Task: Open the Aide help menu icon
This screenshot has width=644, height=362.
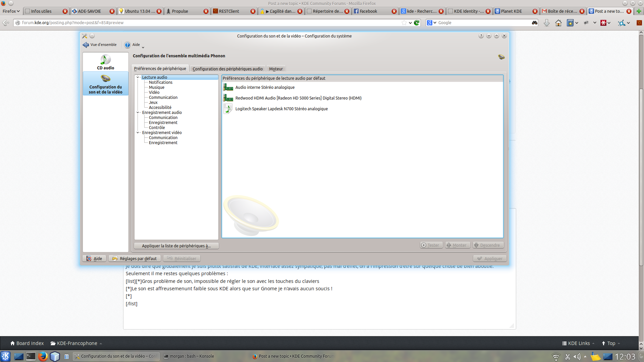Action: (x=127, y=45)
